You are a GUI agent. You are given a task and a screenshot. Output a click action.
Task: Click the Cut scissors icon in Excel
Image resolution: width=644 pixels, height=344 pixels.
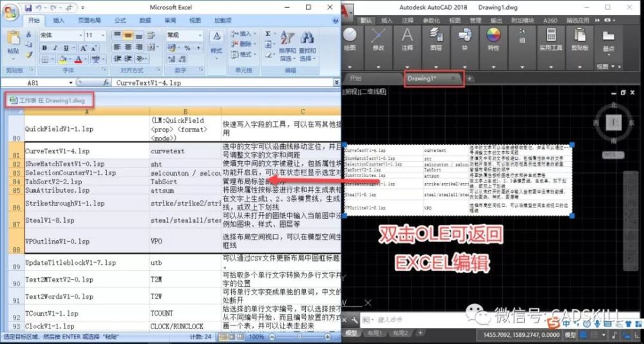point(29,35)
